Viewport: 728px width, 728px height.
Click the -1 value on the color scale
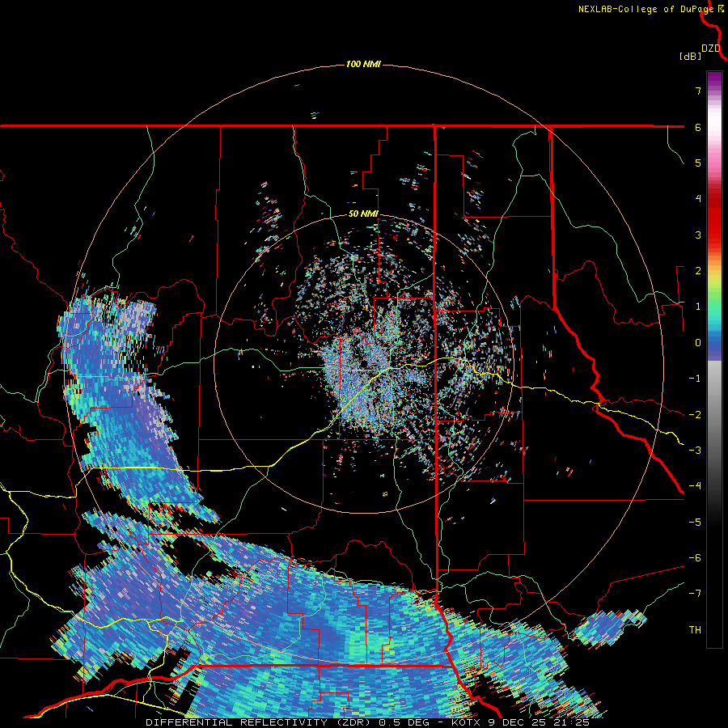695,379
